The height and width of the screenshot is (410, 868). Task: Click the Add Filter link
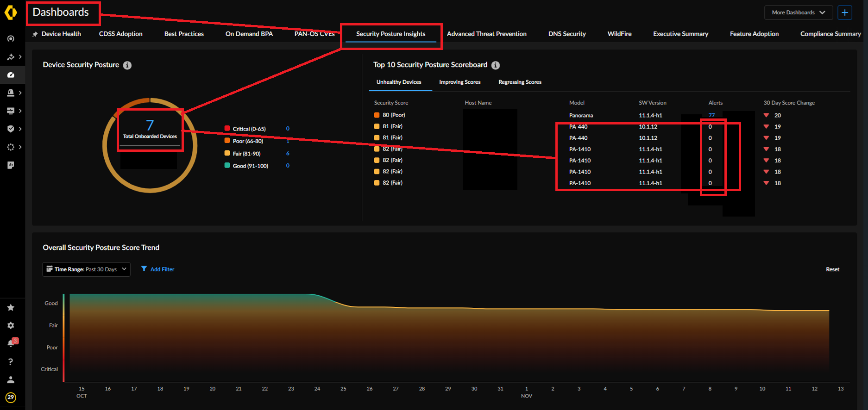[x=162, y=269]
